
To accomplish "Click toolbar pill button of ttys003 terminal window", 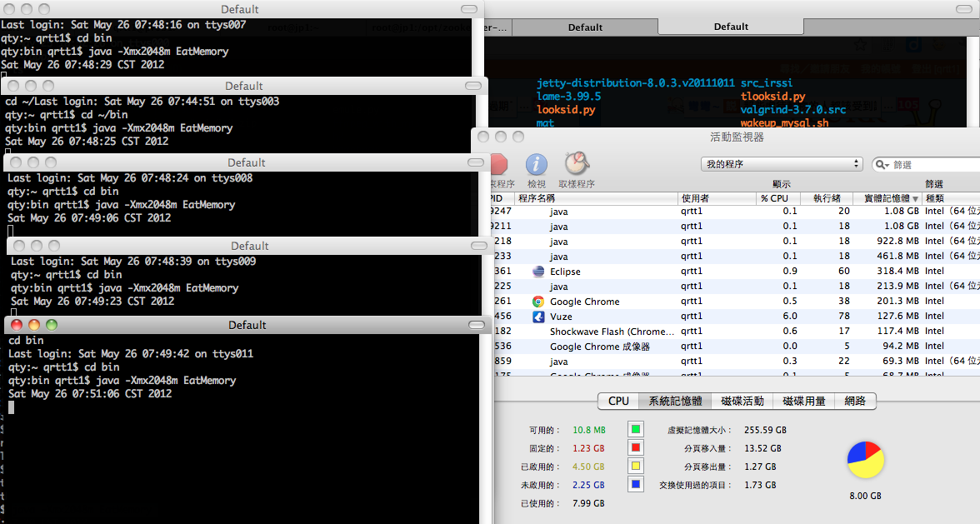I will point(473,86).
